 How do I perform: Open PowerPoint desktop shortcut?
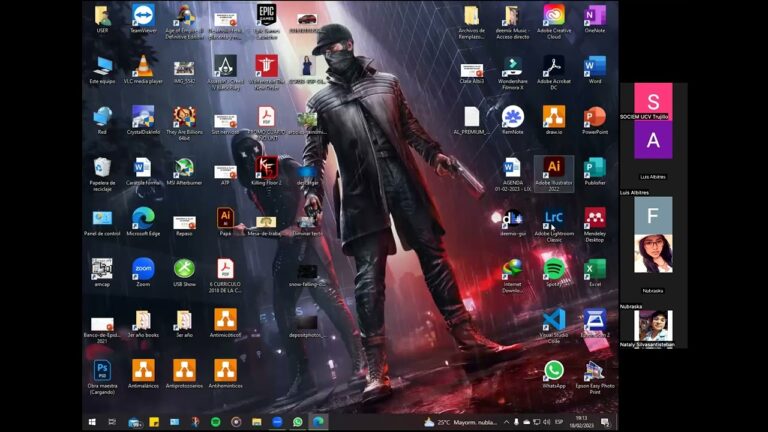coord(595,120)
